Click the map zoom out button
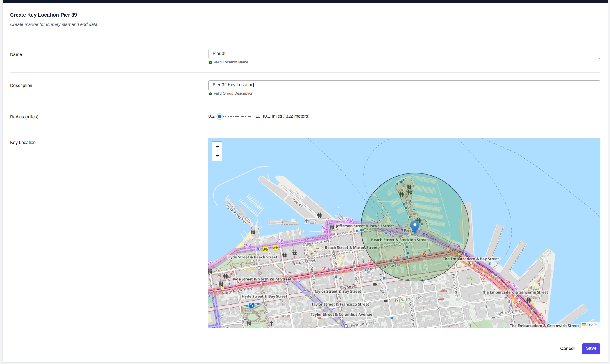This screenshot has width=610, height=364. click(x=217, y=156)
